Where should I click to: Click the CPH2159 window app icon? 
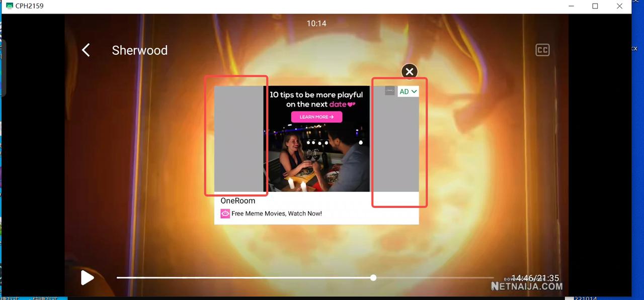[x=9, y=6]
